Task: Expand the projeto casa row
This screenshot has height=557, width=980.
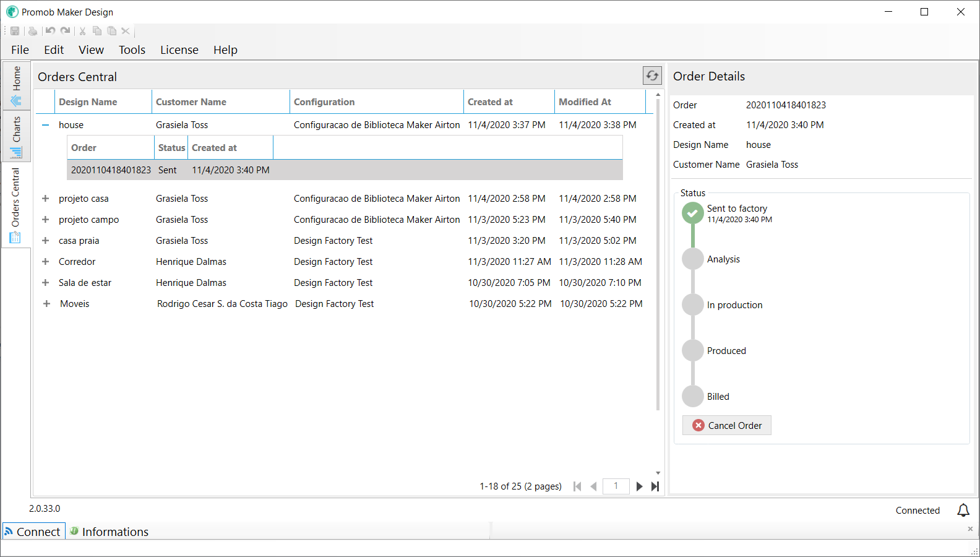Action: coord(45,199)
